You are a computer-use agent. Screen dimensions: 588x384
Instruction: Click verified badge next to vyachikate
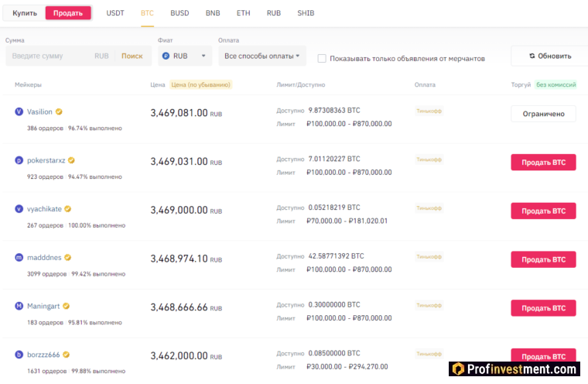[x=67, y=209]
